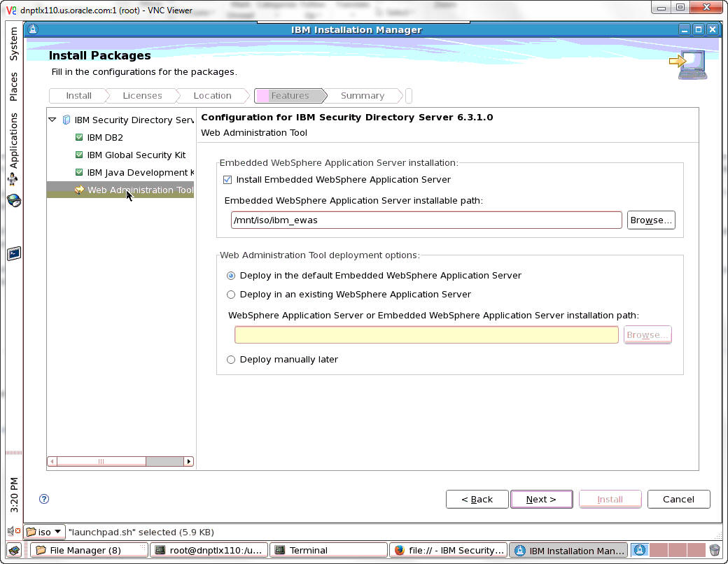Browse for Embedded WebSphere installable path

pyautogui.click(x=651, y=220)
